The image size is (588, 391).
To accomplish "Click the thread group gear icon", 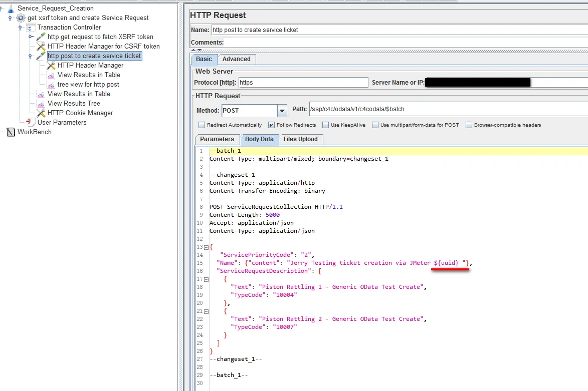I will [21, 18].
